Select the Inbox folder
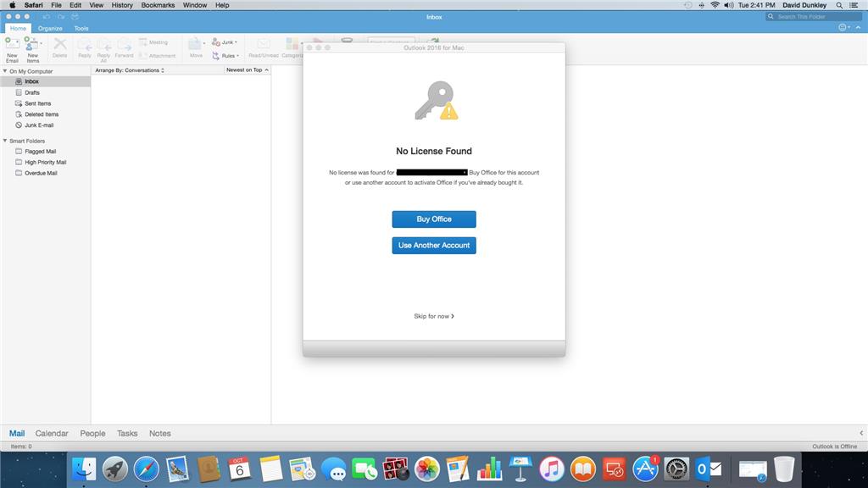Viewport: 868px width, 488px height. [46, 81]
